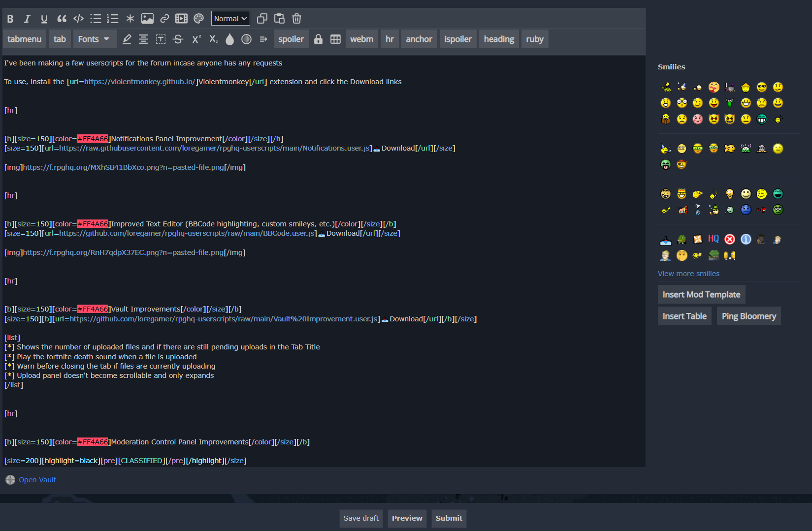Insert a spoiler tag
This screenshot has height=531, width=812.
point(291,39)
